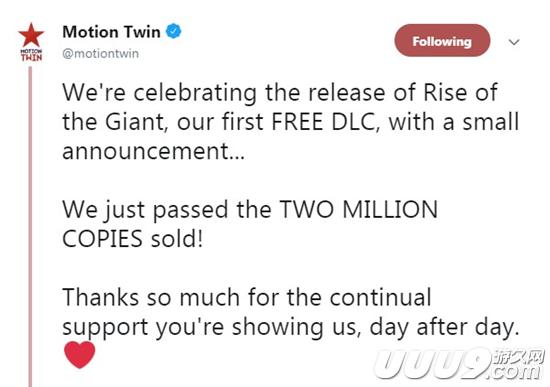This screenshot has width=550, height=387.
Task: Click the Chinese characters in the watermark
Action: point(518,358)
